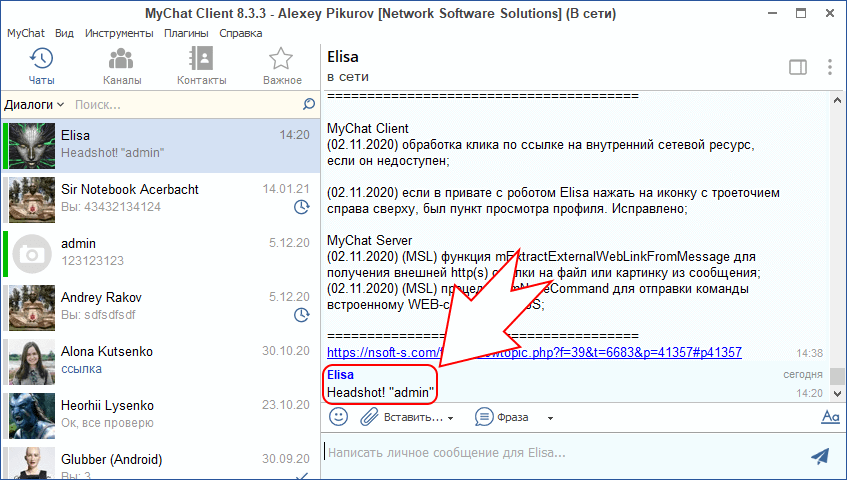Open the three-dot chat options menu
The image size is (847, 480).
(829, 67)
